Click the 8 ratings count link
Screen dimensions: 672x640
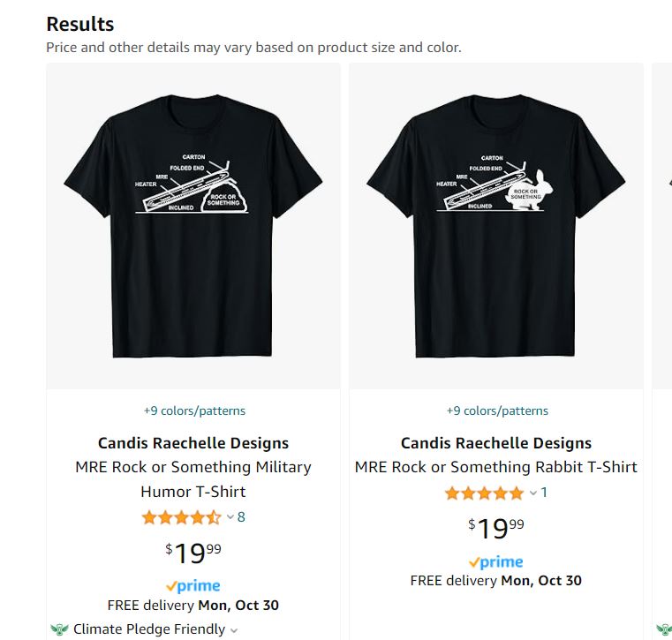241,517
